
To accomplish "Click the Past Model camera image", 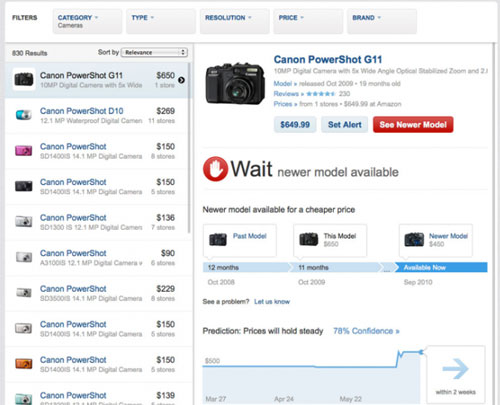I will click(x=218, y=239).
